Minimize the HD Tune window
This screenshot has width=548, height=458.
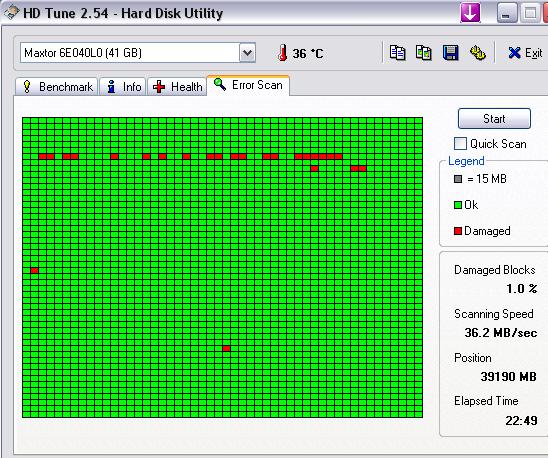tap(507, 13)
